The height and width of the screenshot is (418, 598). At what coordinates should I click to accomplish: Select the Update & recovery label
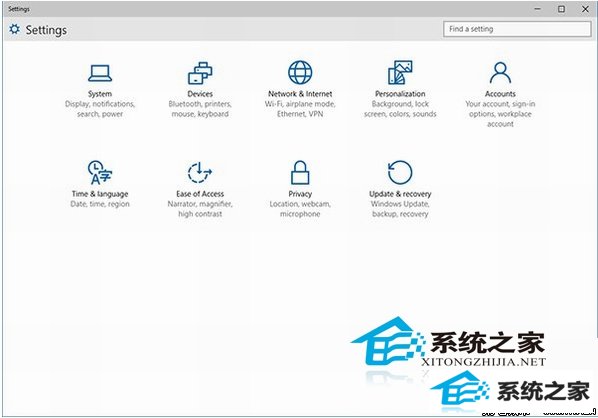click(400, 194)
